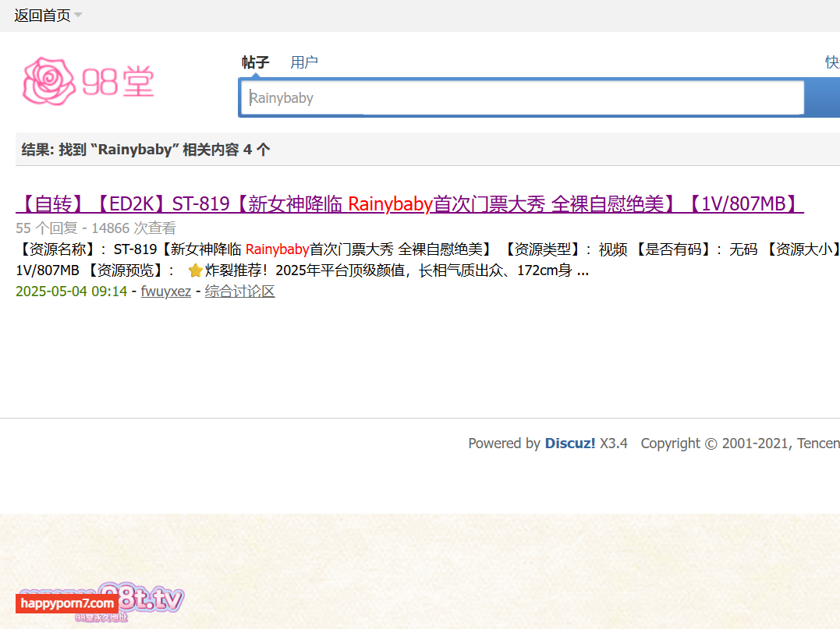This screenshot has height=629, width=840.
Task: Focus the Rainybaby search input field
Action: [x=523, y=97]
